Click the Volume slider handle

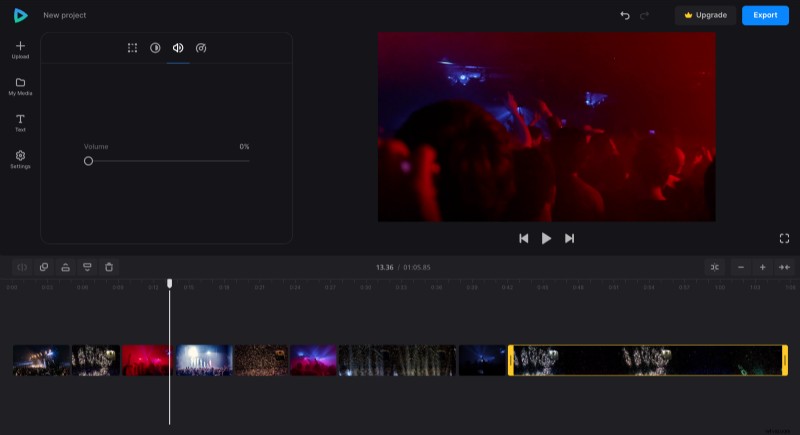click(88, 161)
